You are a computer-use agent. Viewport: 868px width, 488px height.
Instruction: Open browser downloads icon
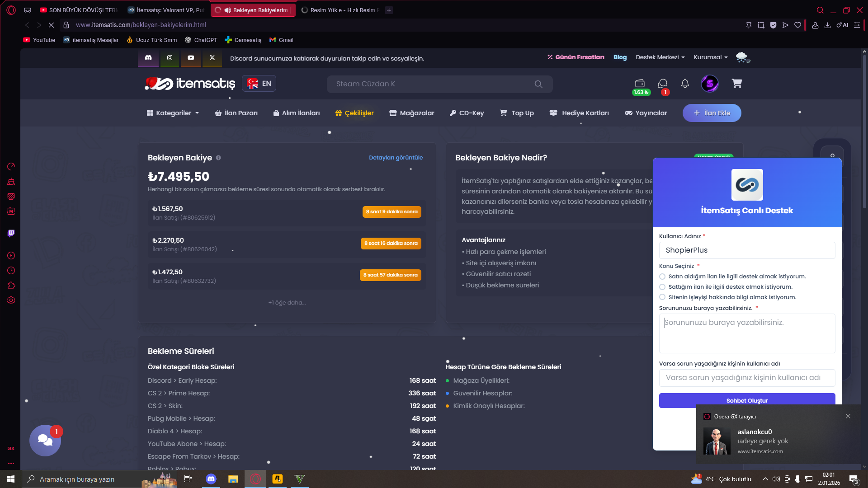click(827, 25)
